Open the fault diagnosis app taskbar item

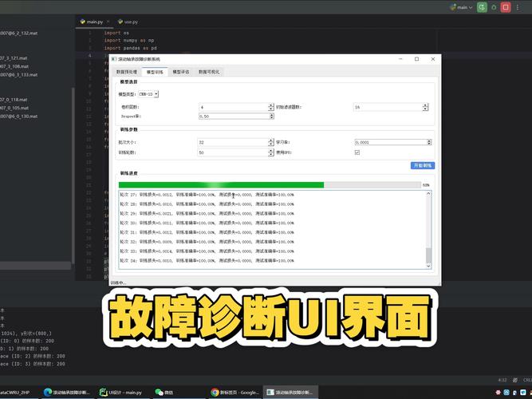pos(290,392)
